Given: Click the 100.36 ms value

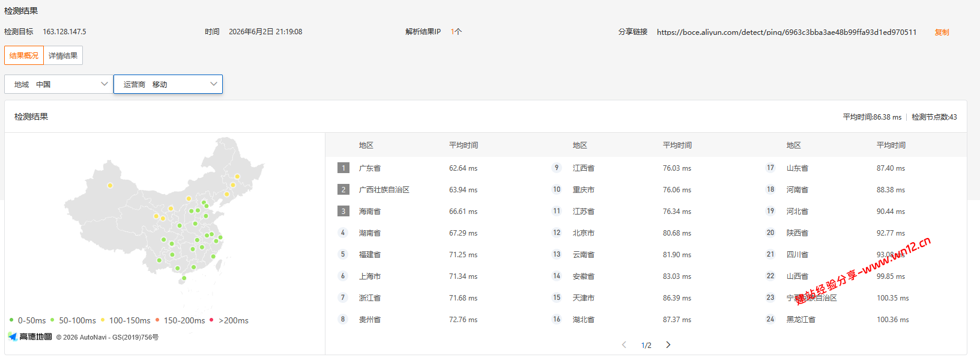Looking at the screenshot, I should [893, 320].
